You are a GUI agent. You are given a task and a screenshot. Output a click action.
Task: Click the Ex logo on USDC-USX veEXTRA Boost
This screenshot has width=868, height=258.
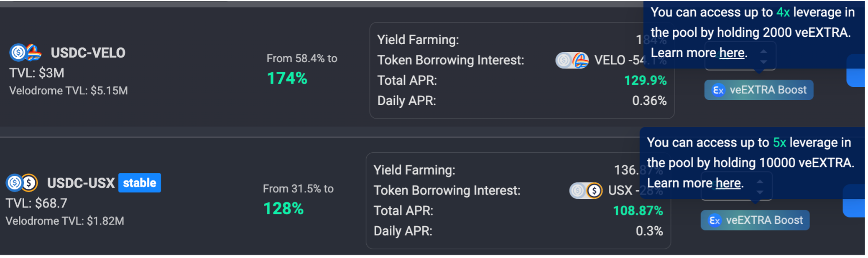click(714, 220)
